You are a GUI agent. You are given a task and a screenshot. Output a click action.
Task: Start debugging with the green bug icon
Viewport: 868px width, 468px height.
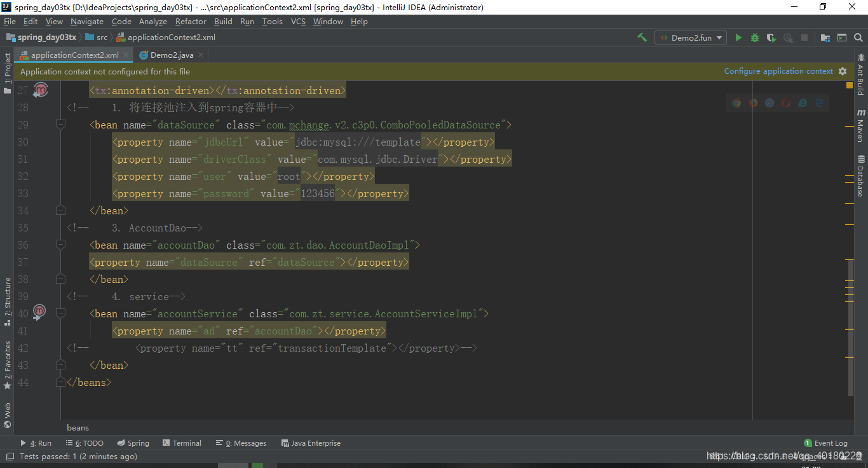tap(755, 38)
